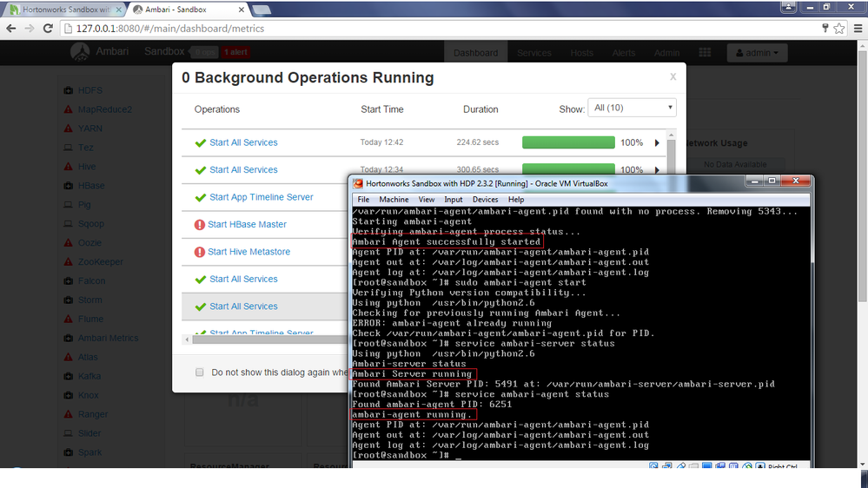Image resolution: width=868 pixels, height=488 pixels.
Task: Click the '0 ops' badge
Action: [x=204, y=52]
